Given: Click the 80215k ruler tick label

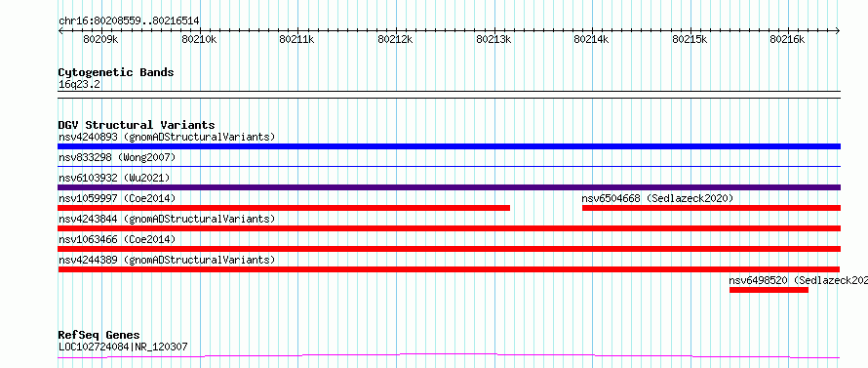Looking at the screenshot, I should click(x=690, y=39).
